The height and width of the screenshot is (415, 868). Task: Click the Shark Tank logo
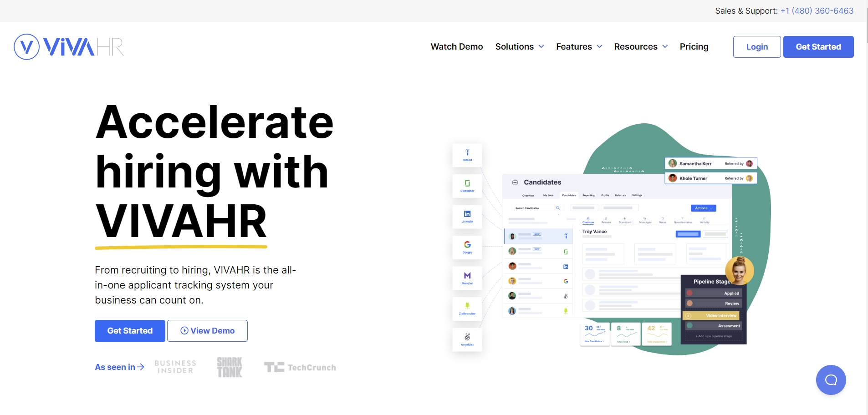[x=230, y=367]
